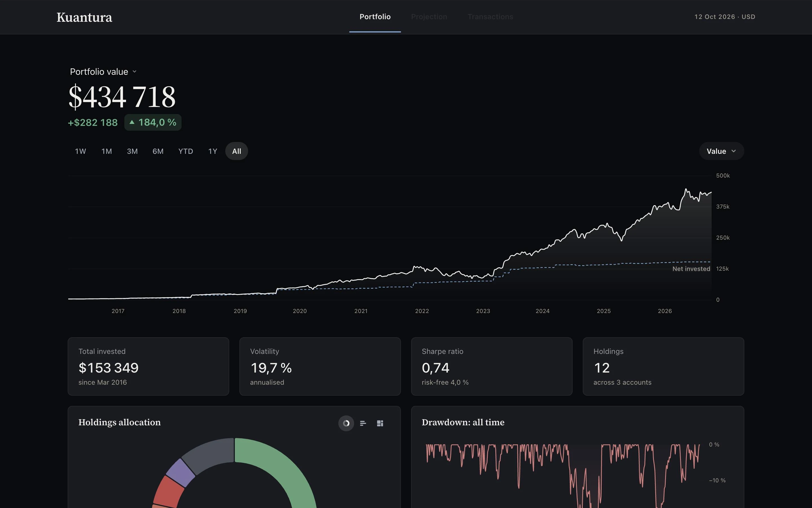Open the Volatility card
Viewport: 812px width, 508px height.
click(320, 366)
